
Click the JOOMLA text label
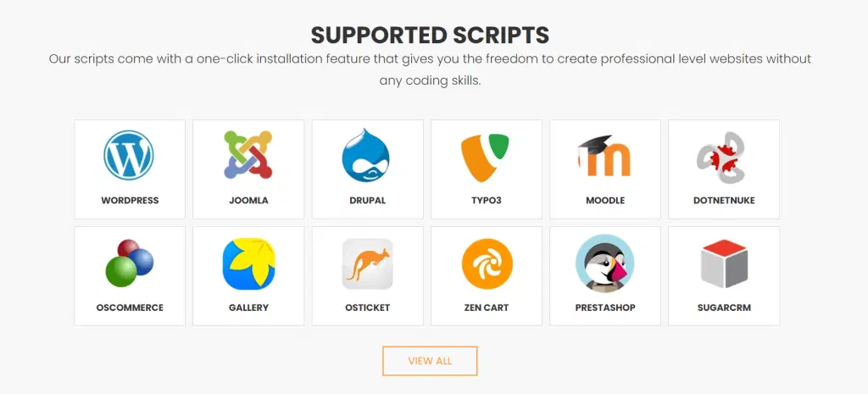[248, 201]
